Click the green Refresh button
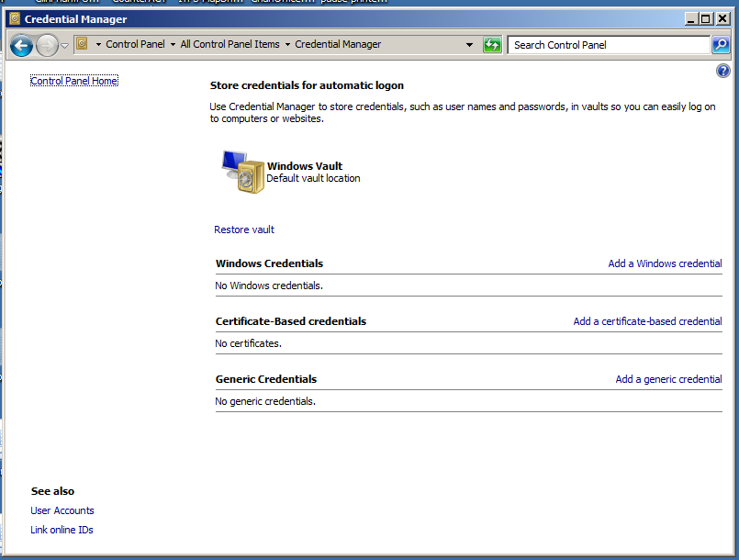Screen dimensions: 739x560 (x=492, y=45)
